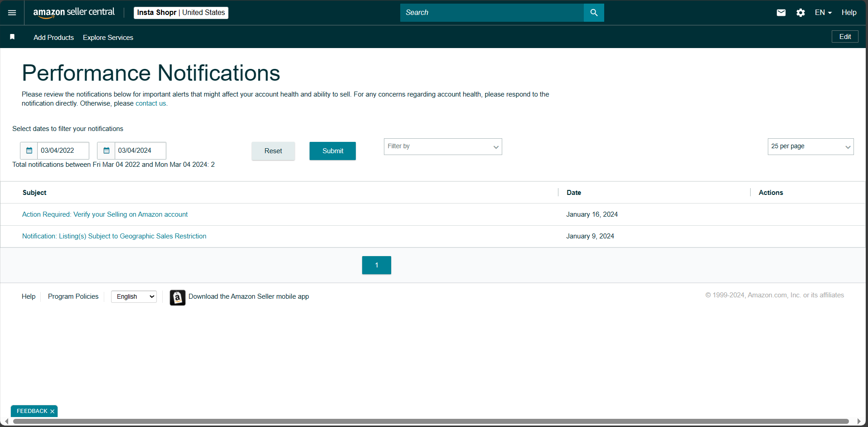Open Geographic Sales Restriction notification
Viewport: 868px width, 427px height.
pos(114,236)
